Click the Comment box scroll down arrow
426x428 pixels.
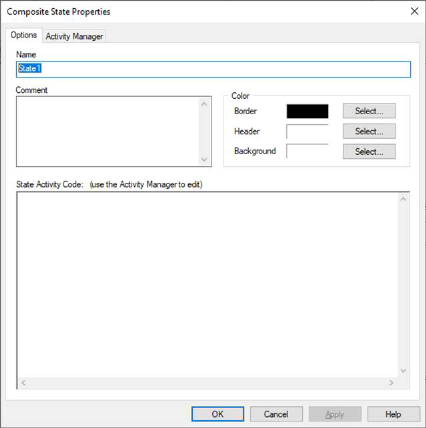click(204, 159)
